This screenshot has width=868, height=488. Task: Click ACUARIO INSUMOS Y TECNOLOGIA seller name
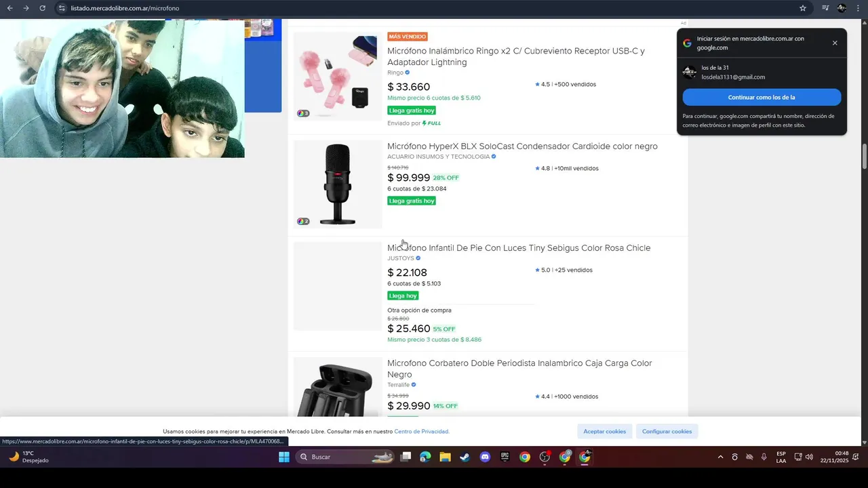click(438, 157)
